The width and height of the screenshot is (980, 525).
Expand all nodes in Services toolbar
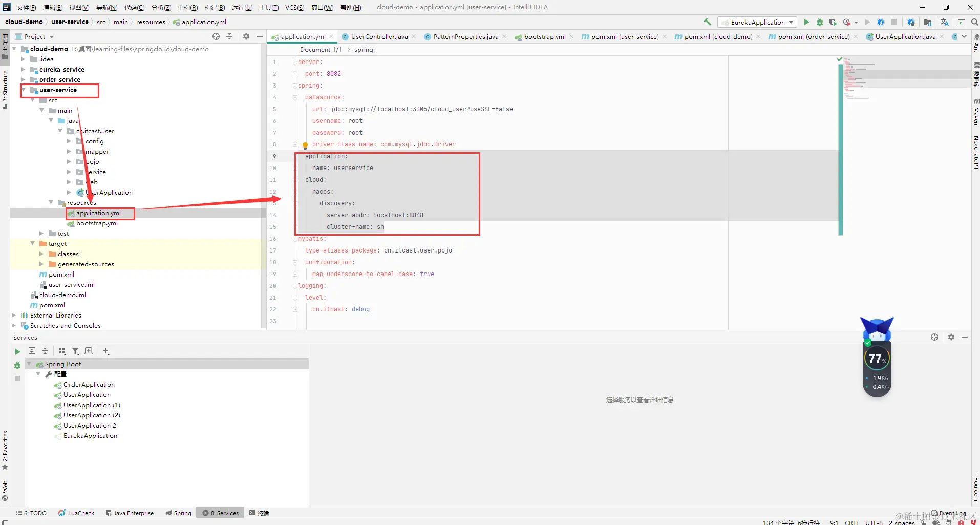pyautogui.click(x=32, y=351)
